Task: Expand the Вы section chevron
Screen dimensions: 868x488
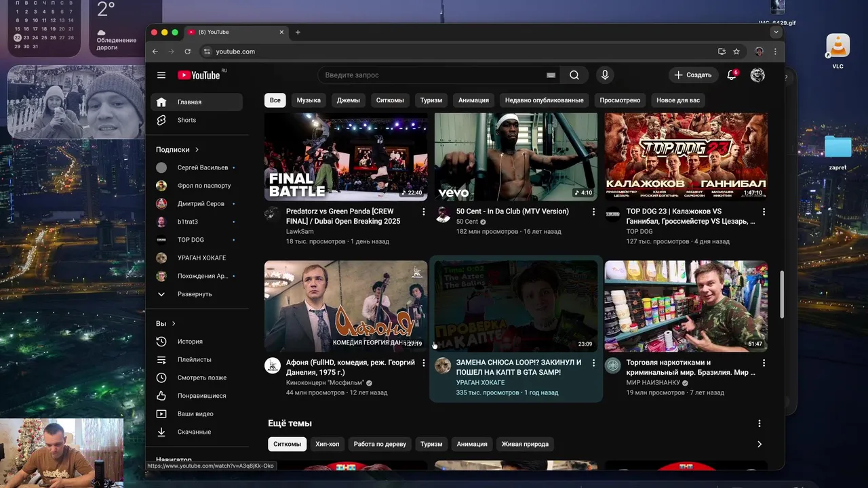Action: (x=174, y=324)
